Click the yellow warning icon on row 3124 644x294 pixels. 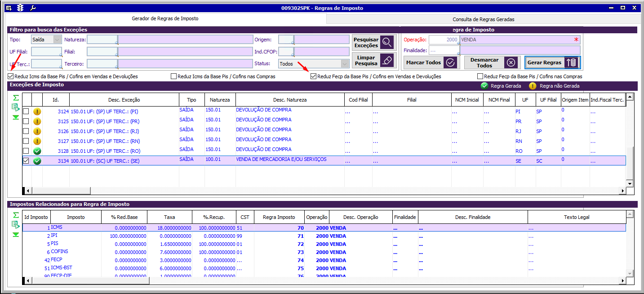[x=37, y=111]
